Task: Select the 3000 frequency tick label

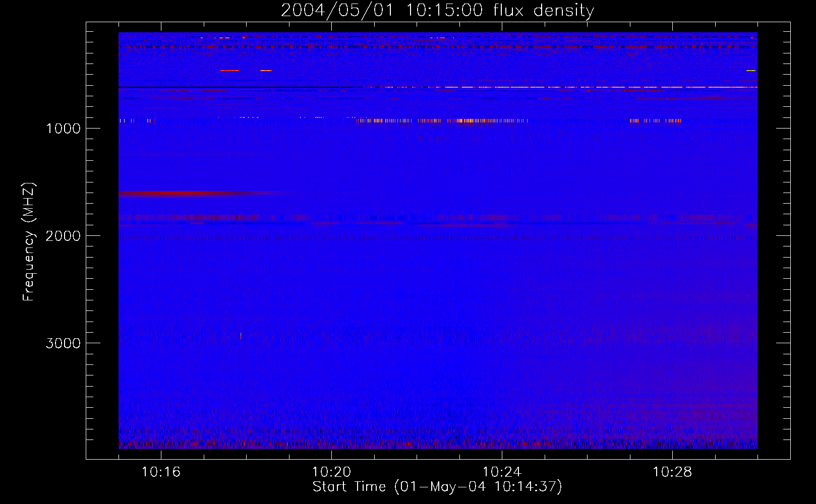Action: (x=63, y=343)
